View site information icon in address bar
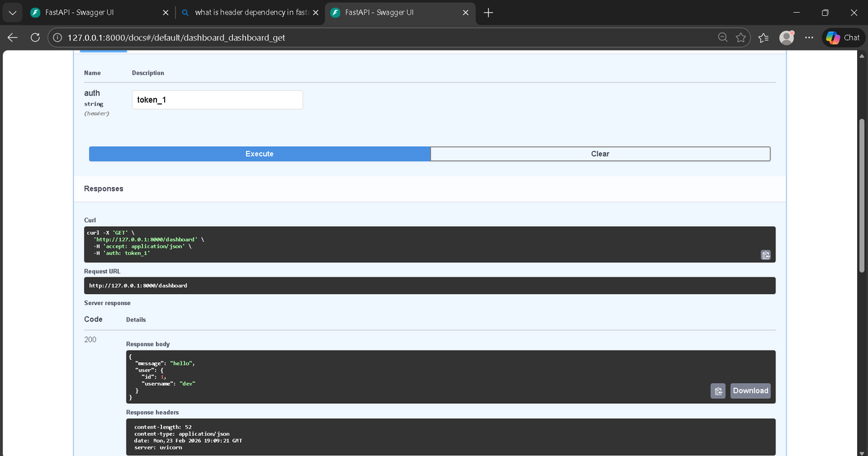The height and width of the screenshot is (456, 868). (57, 38)
